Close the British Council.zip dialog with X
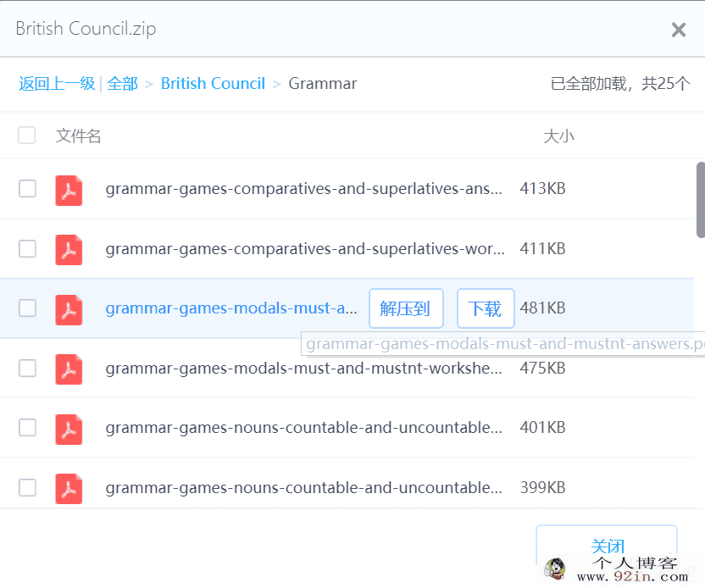This screenshot has height=588, width=705. click(x=679, y=30)
